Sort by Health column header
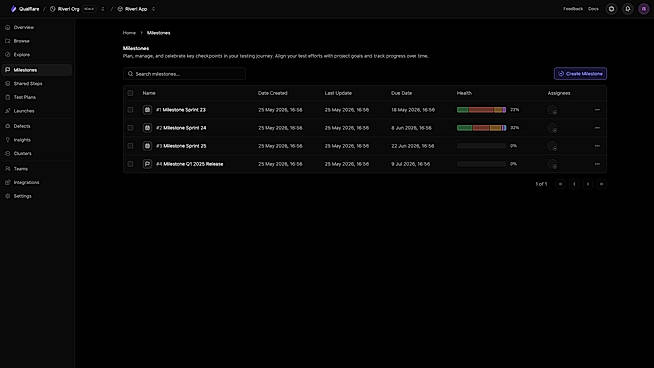The width and height of the screenshot is (654, 368). click(x=464, y=93)
